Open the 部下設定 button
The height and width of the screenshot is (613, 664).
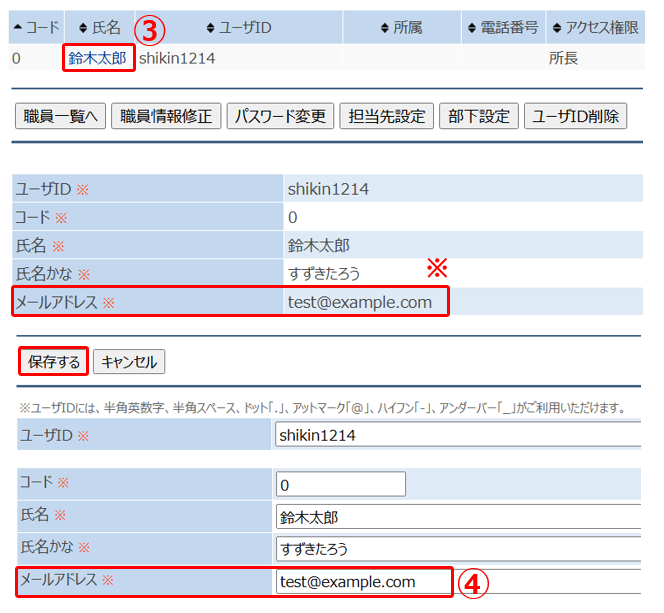tap(478, 117)
